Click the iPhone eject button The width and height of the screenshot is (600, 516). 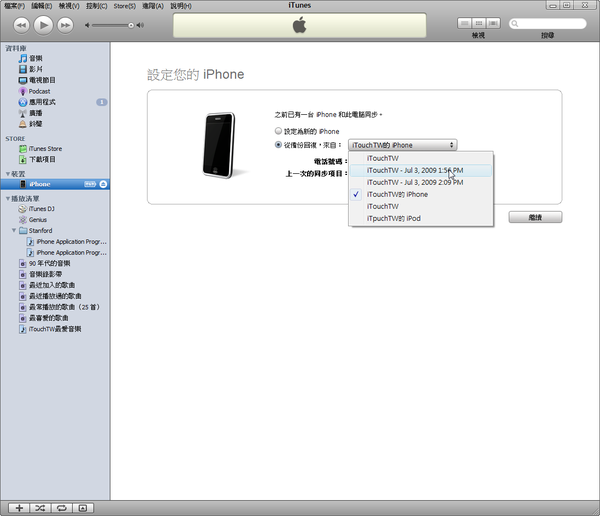103,184
